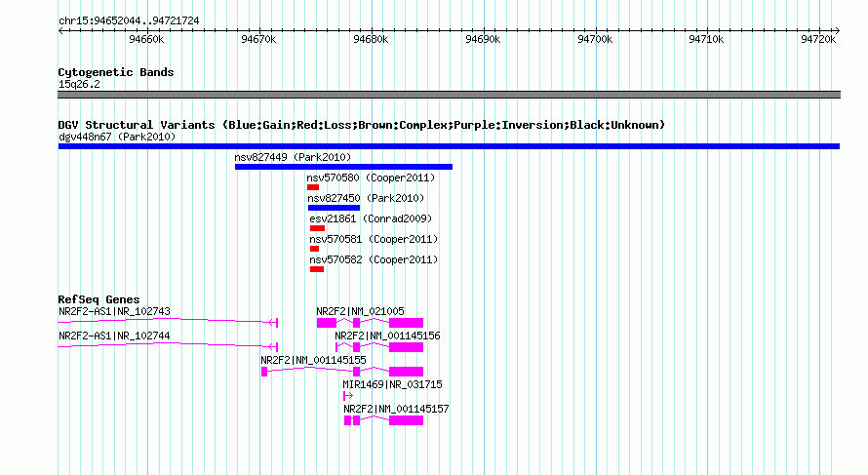
Task: Click the NM_001145155 large last exon block
Action: (x=407, y=372)
